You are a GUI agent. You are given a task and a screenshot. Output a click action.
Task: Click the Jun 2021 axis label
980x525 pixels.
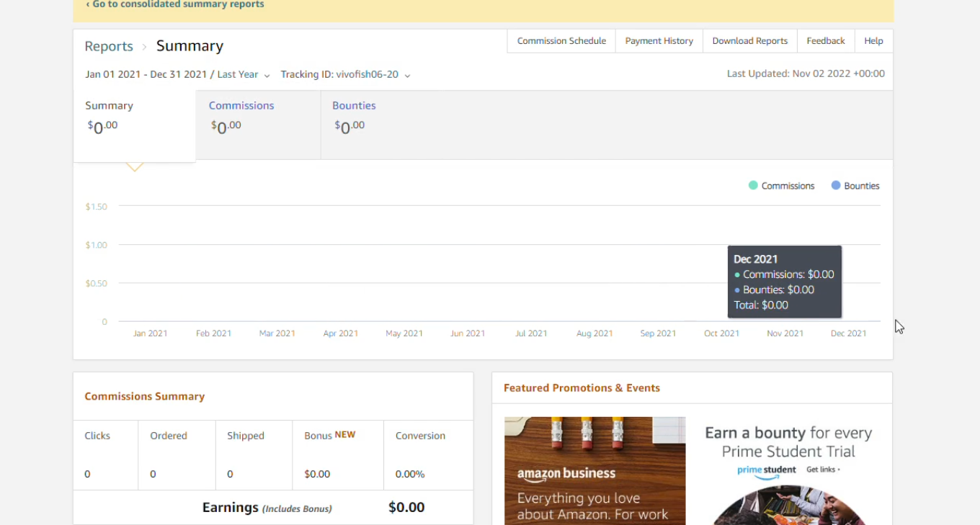[468, 333]
